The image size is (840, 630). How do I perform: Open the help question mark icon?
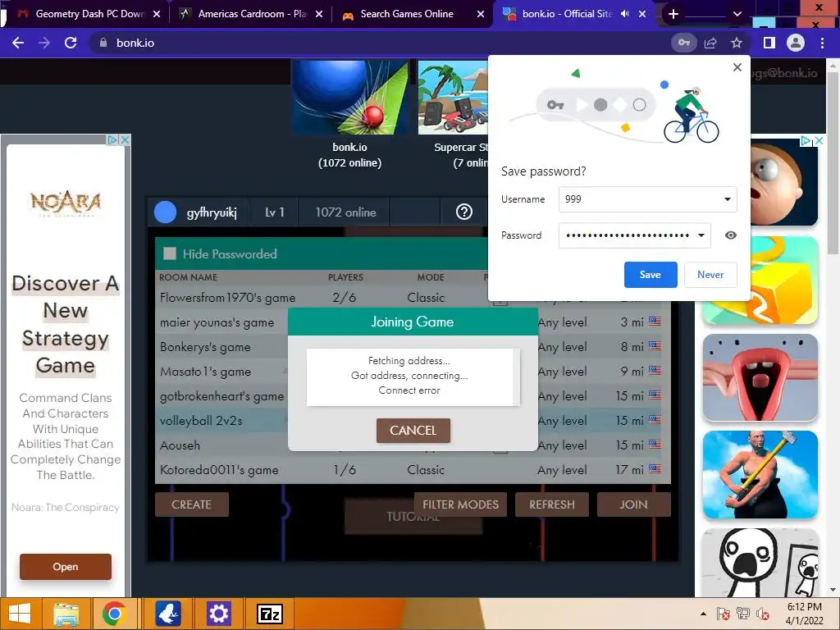(x=464, y=212)
